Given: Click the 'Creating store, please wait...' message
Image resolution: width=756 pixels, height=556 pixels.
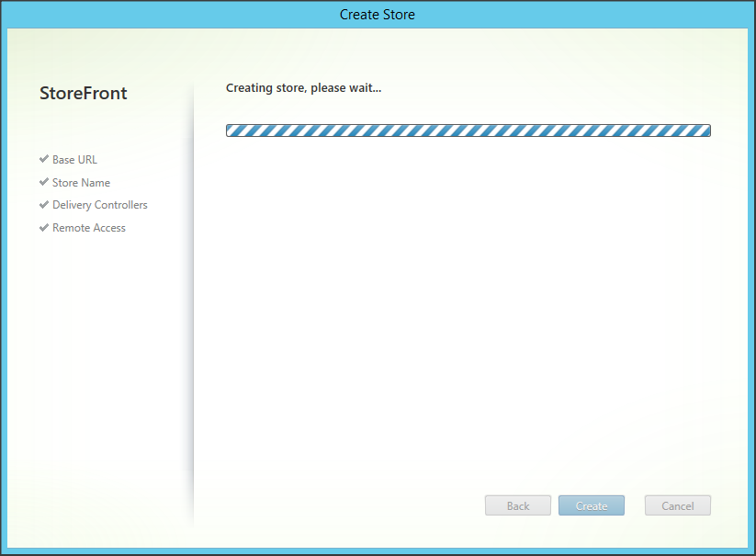Looking at the screenshot, I should (303, 88).
